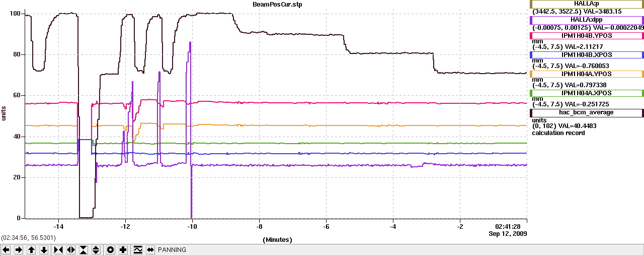Image resolution: width=644 pixels, height=256 pixels.
Task: Click the wave-line graph mode icon
Action: click(138, 250)
